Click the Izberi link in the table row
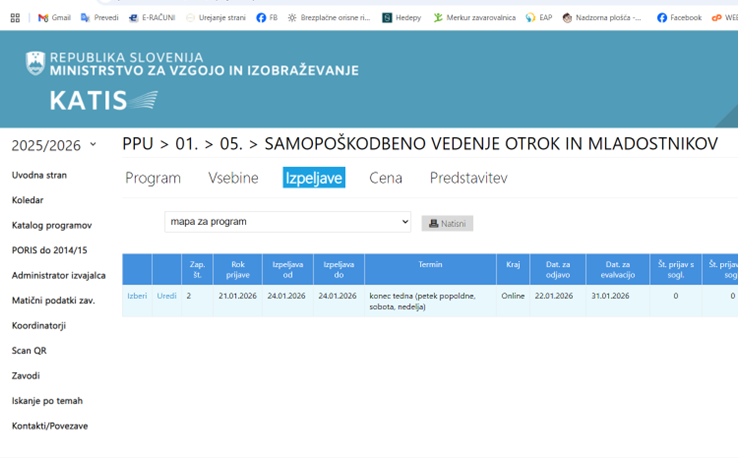 click(137, 296)
